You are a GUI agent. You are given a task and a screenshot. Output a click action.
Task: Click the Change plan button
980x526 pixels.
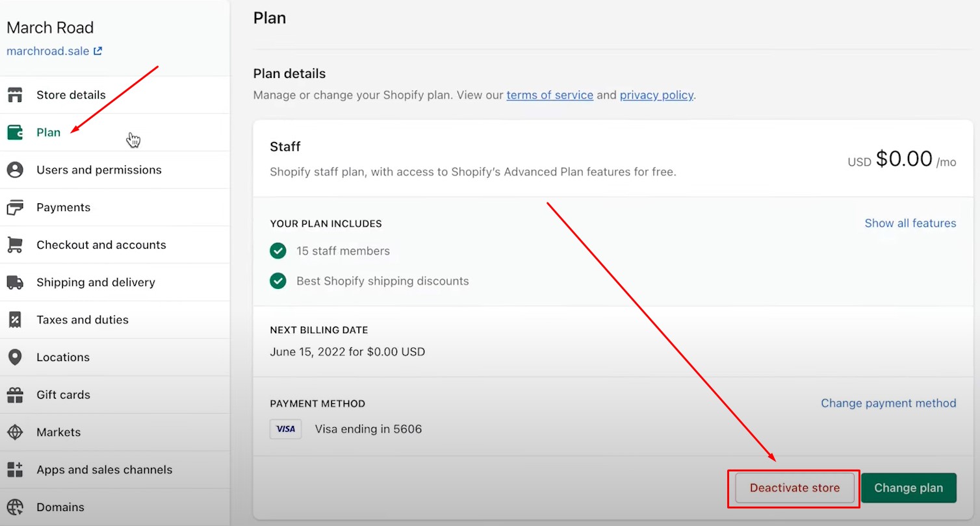[x=909, y=488]
